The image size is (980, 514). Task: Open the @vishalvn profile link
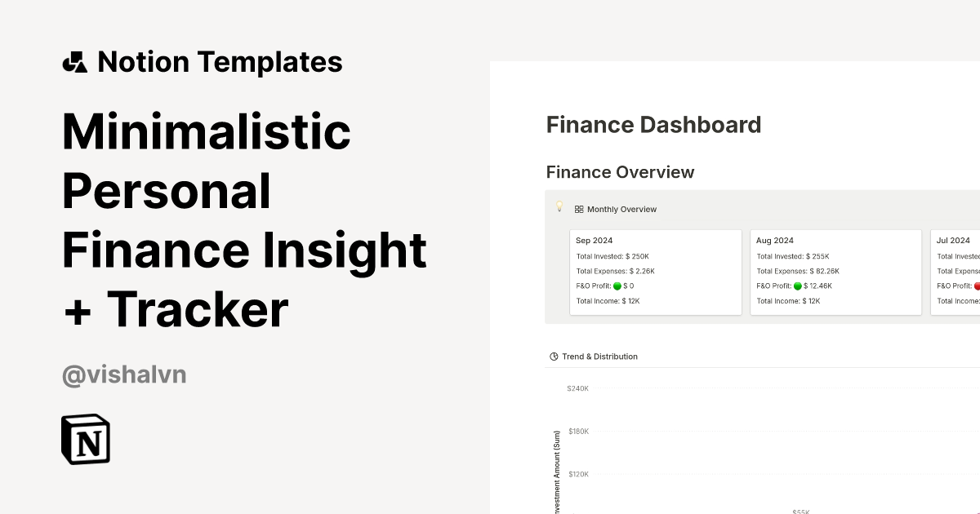coord(124,374)
